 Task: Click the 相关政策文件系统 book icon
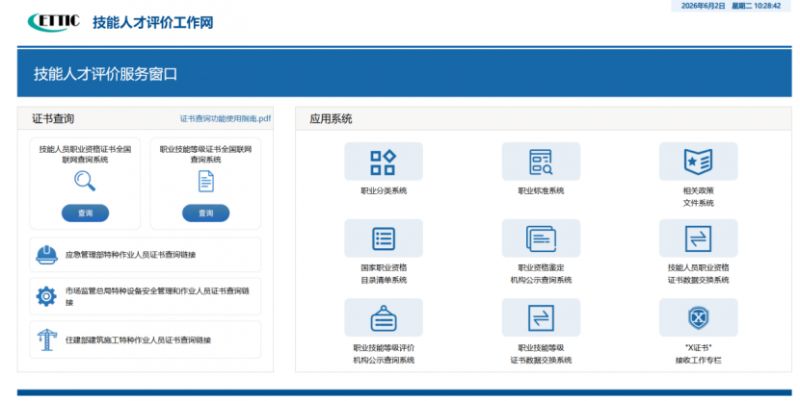pyautogui.click(x=698, y=162)
